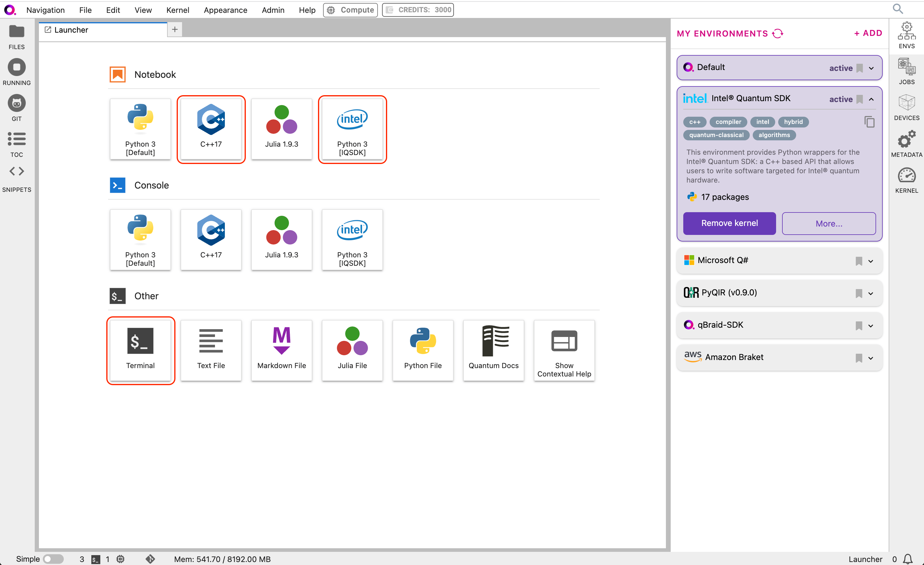Image resolution: width=924 pixels, height=565 pixels.
Task: Create a new Julia File
Action: 352,350
